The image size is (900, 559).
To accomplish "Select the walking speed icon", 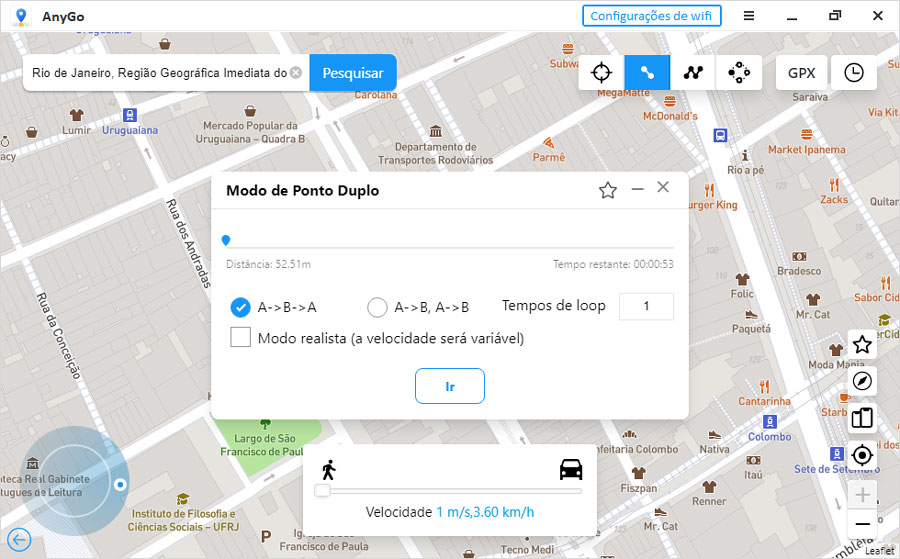I will point(328,469).
